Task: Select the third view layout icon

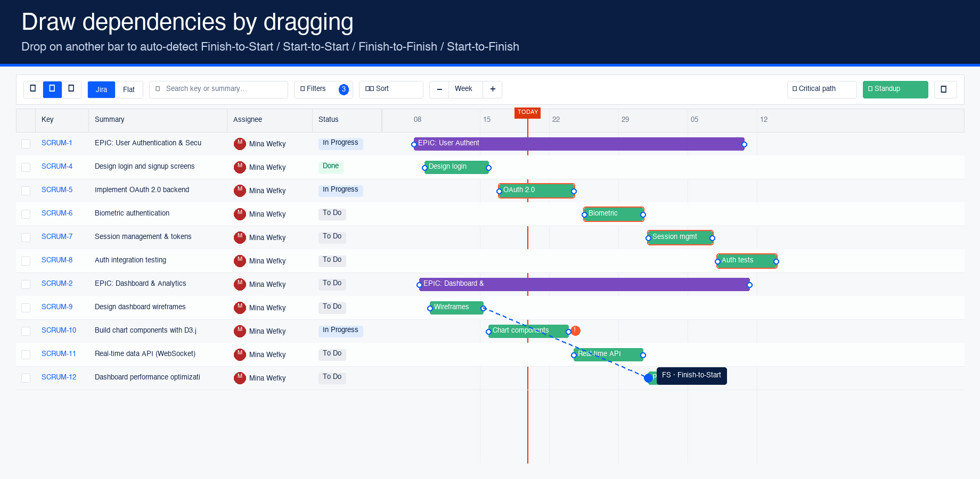Action: 72,89
